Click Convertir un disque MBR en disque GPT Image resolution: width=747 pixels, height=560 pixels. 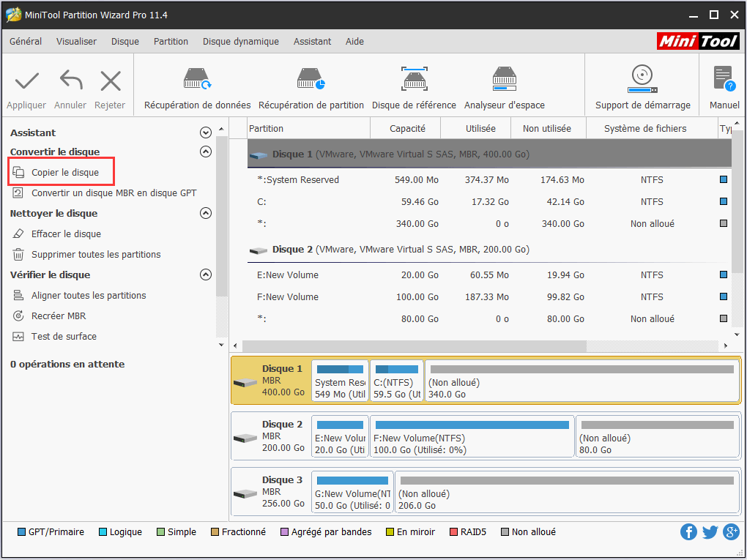pyautogui.click(x=114, y=193)
